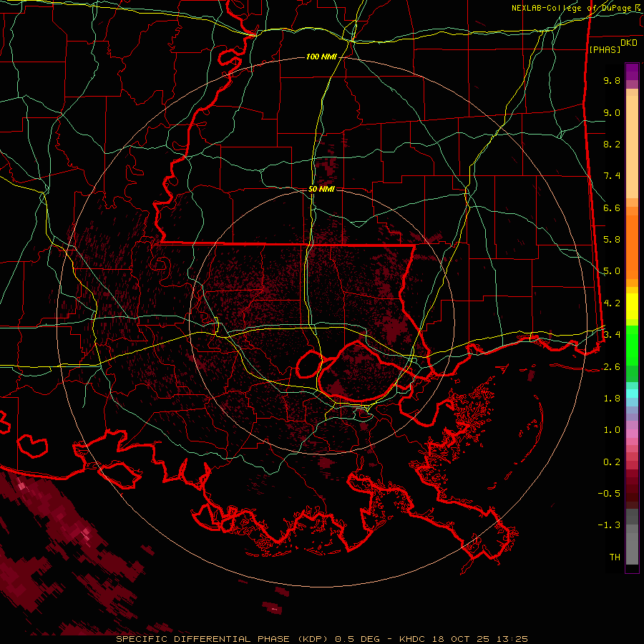Screen dimensions: 644x644
Task: Click the 5.8 legend value
Action: tap(612, 240)
